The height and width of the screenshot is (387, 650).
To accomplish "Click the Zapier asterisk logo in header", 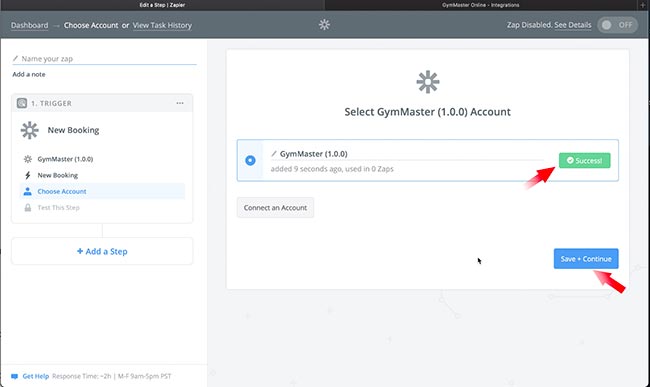I will (324, 25).
